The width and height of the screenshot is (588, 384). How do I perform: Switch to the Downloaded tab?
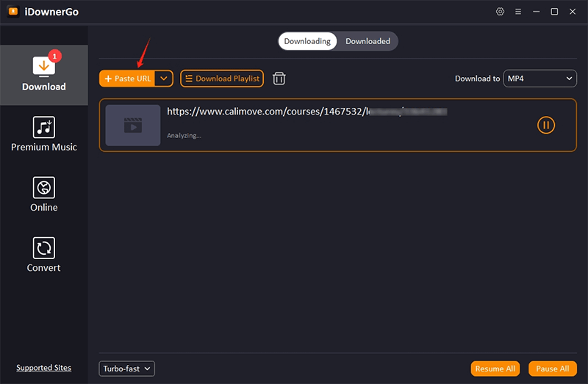pos(367,41)
